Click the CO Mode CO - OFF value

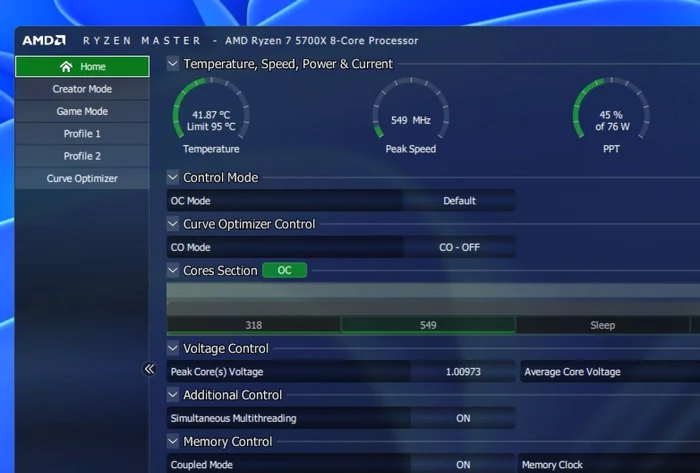click(x=459, y=247)
